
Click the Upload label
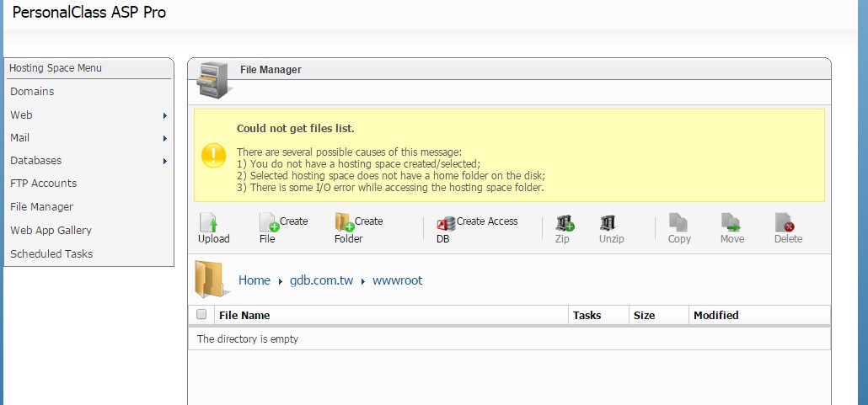click(214, 239)
